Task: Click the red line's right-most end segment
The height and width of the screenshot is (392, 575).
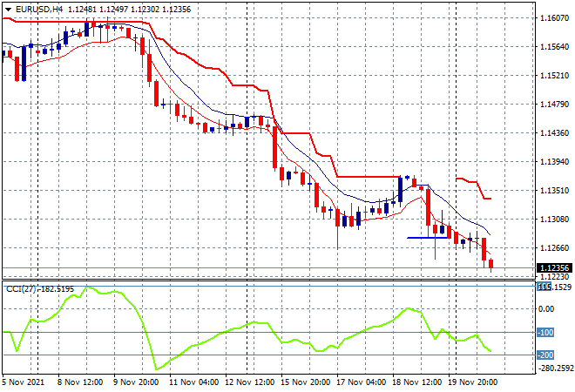Action: coord(486,199)
